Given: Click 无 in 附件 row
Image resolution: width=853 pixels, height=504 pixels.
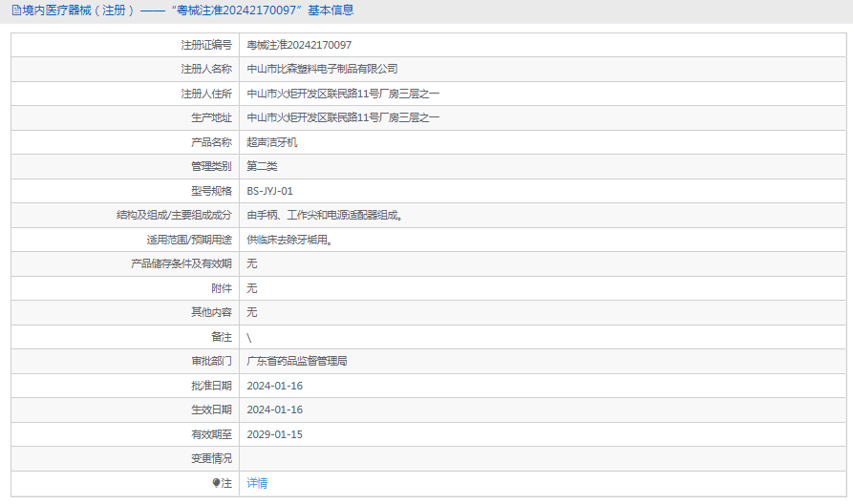Looking at the screenshot, I should (252, 288).
